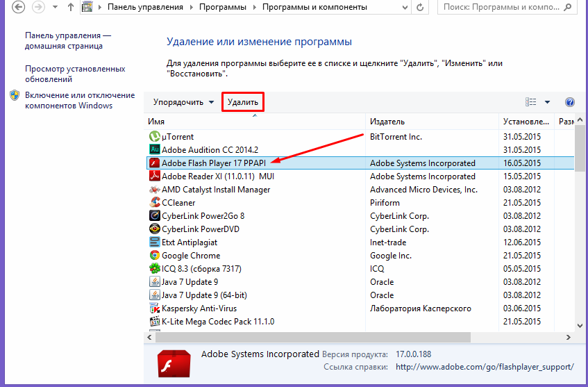
Task: Click the horizontal scrollbar thumb
Action: coord(313,337)
